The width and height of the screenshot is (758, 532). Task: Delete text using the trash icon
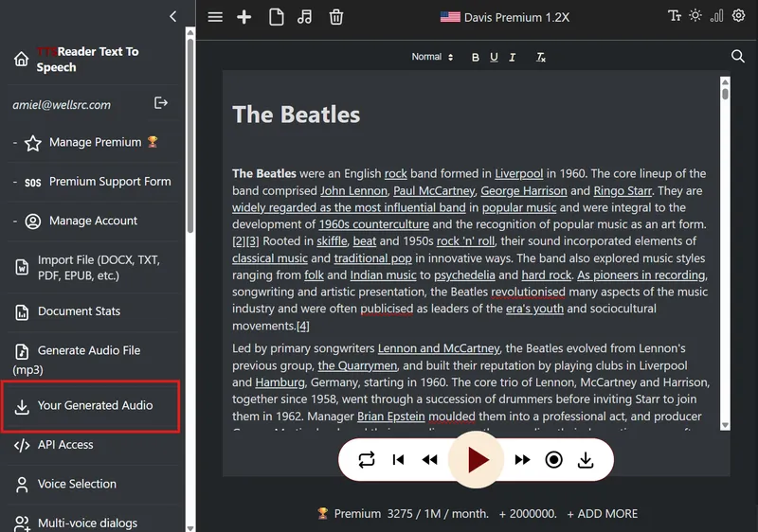(x=335, y=17)
